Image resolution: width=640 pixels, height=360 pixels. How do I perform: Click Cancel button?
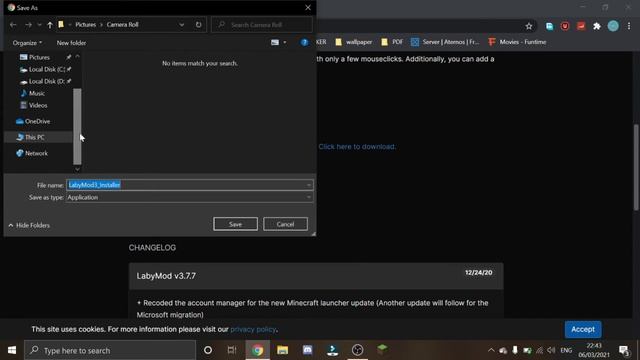coord(285,224)
